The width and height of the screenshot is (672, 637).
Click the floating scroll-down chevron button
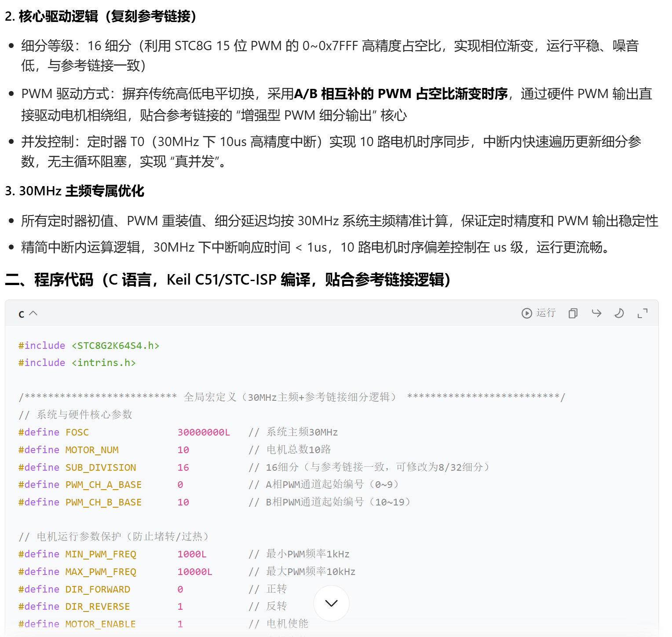click(x=331, y=604)
